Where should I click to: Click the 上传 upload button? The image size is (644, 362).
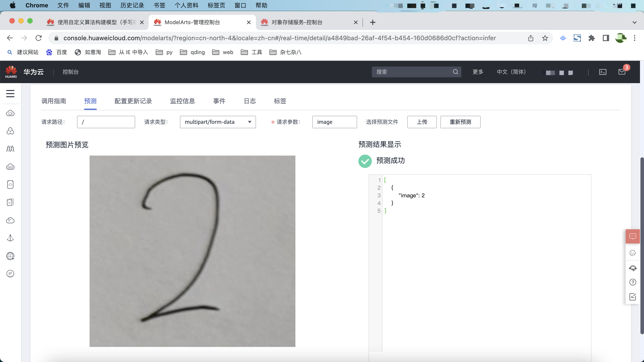422,122
